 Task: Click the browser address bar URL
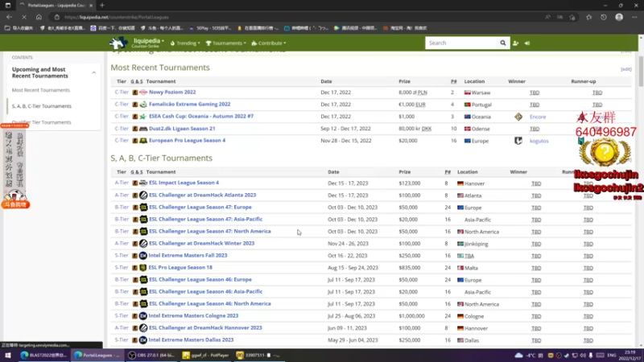pyautogui.click(x=117, y=17)
